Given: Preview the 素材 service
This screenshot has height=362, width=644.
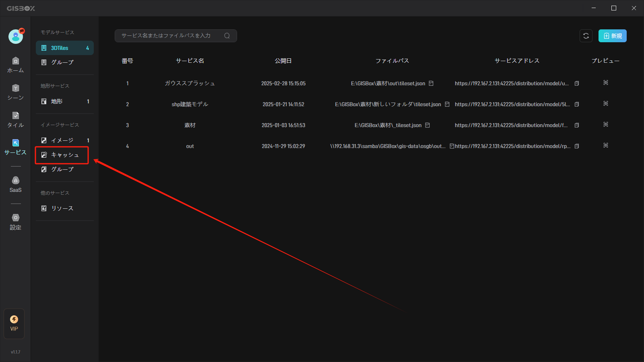Looking at the screenshot, I should pyautogui.click(x=606, y=124).
